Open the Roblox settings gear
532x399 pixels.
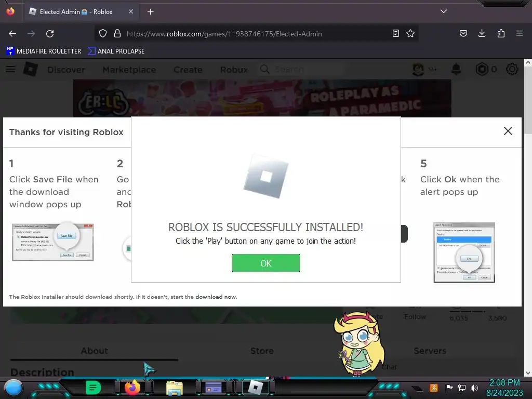tap(512, 69)
